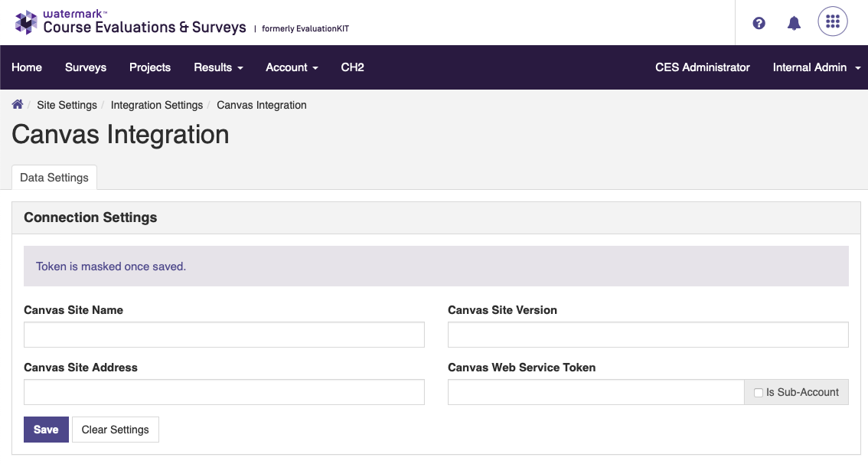
Task: Click the 'formerly EvaluationKIT' text
Action: [305, 29]
